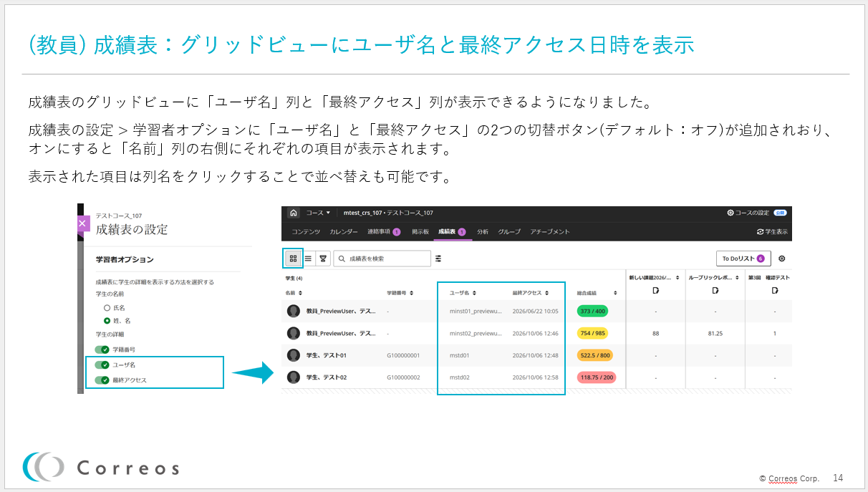This screenshot has height=492, width=868.
Task: Open the third view icon beside list view
Action: [323, 259]
